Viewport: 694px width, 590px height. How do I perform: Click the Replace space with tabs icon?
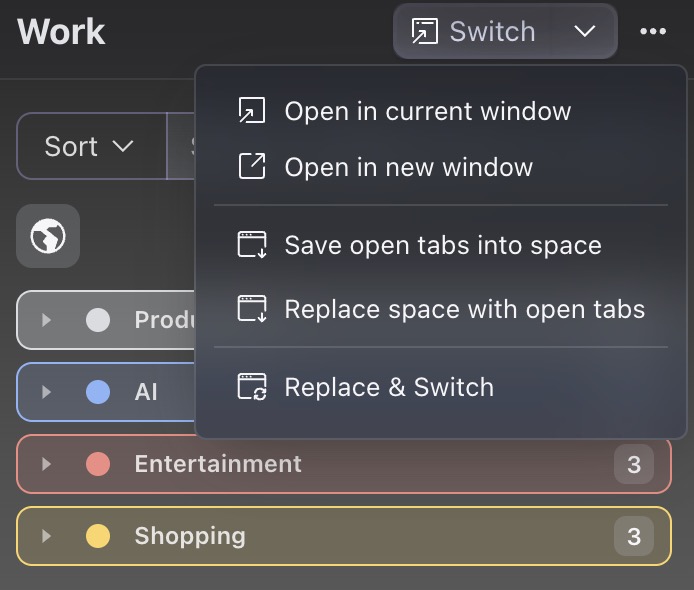(x=251, y=309)
